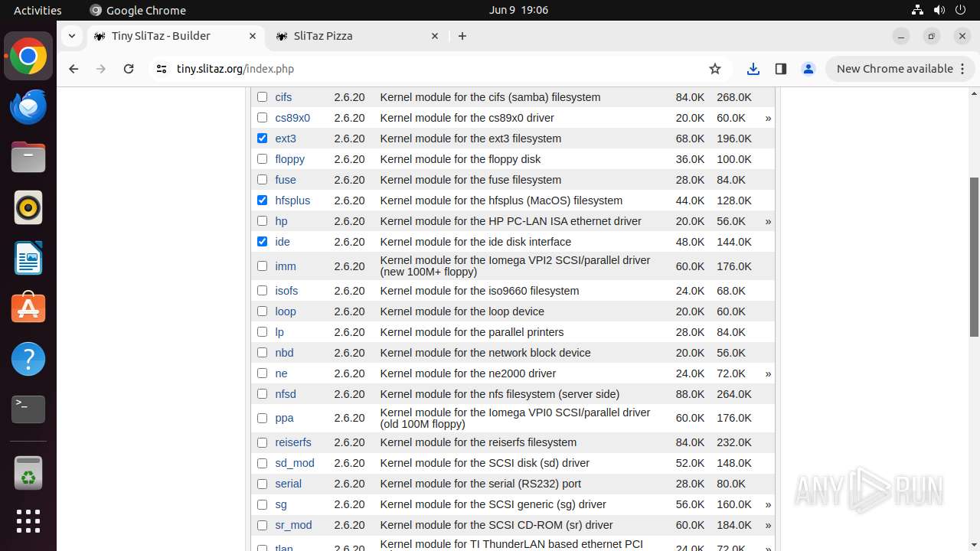Check the reiserfs module checkbox
Image resolution: width=980 pixels, height=551 pixels.
263,442
